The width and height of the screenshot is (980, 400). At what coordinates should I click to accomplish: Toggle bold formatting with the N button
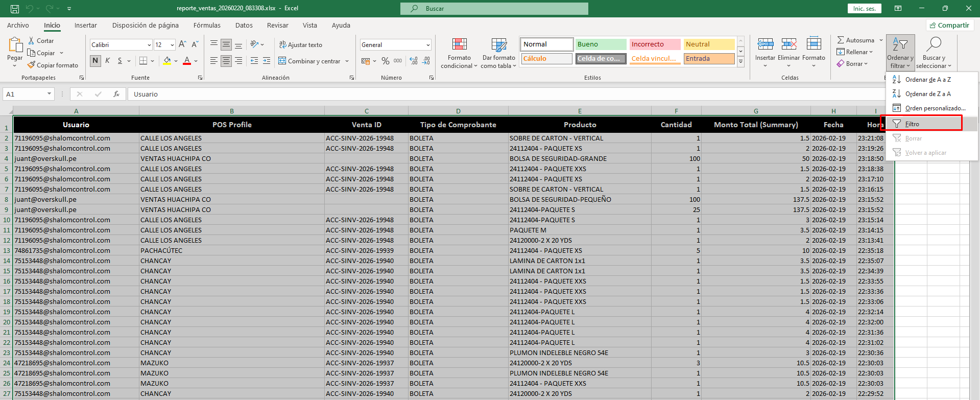click(95, 61)
